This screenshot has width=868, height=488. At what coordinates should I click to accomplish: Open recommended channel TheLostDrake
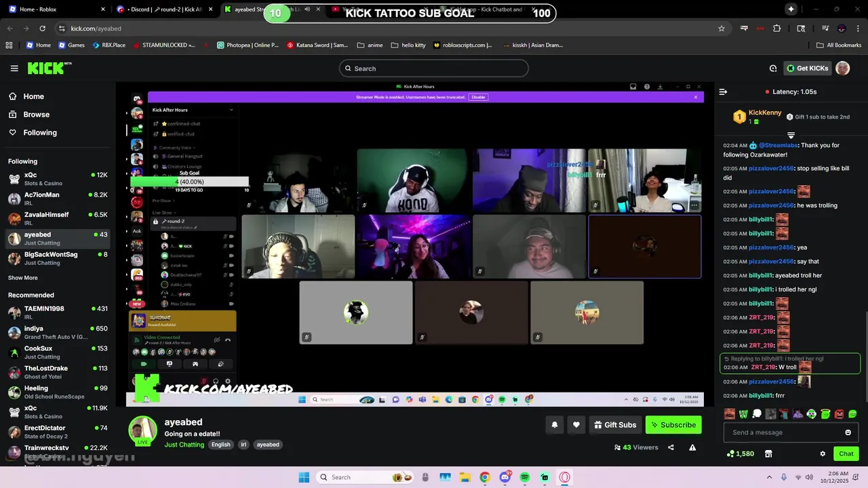click(58, 372)
